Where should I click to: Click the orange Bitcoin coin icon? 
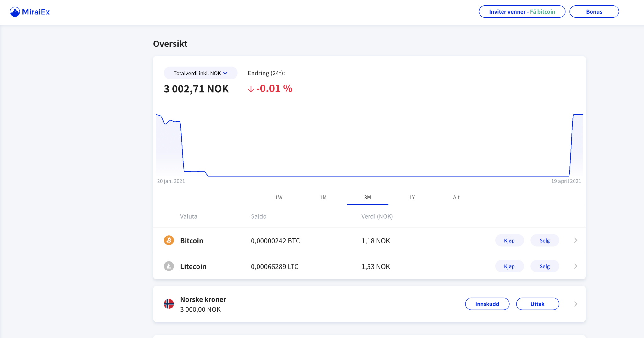tap(169, 241)
